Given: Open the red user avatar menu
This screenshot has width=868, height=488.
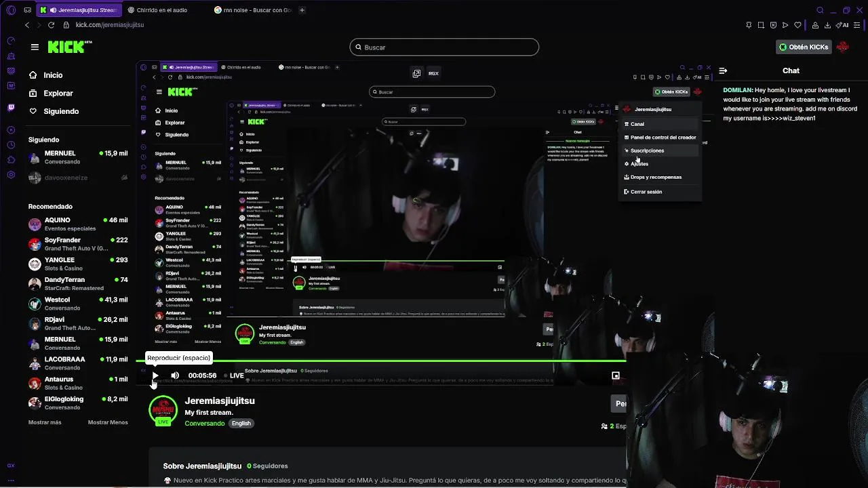Looking at the screenshot, I should tap(843, 47).
